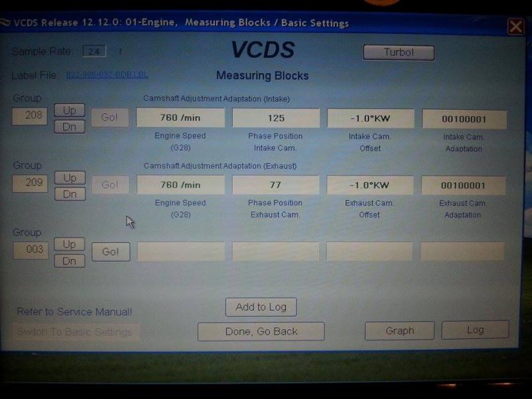
Task: Click Done, Go Back button
Action: click(261, 331)
